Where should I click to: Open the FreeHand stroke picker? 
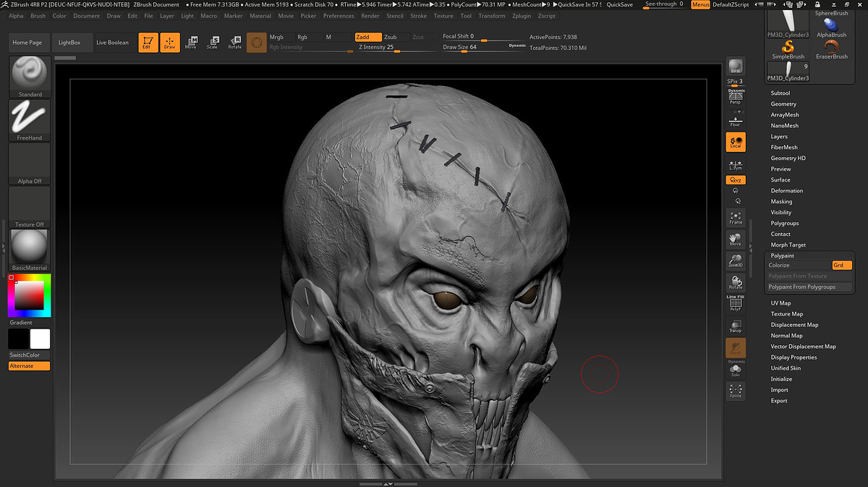(x=30, y=117)
